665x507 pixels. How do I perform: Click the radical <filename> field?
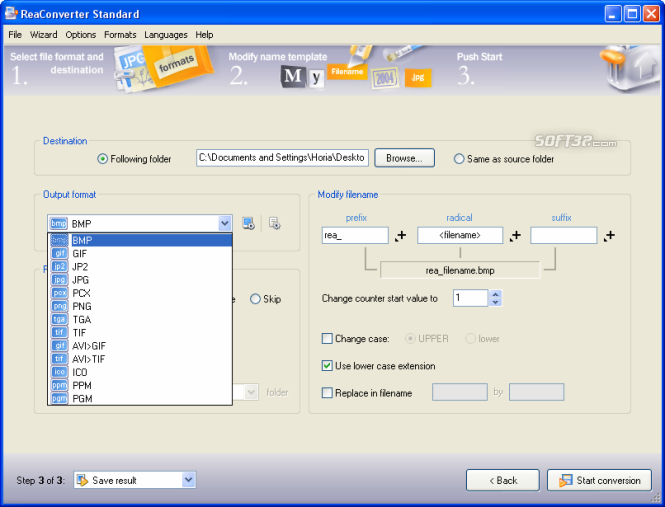click(460, 235)
